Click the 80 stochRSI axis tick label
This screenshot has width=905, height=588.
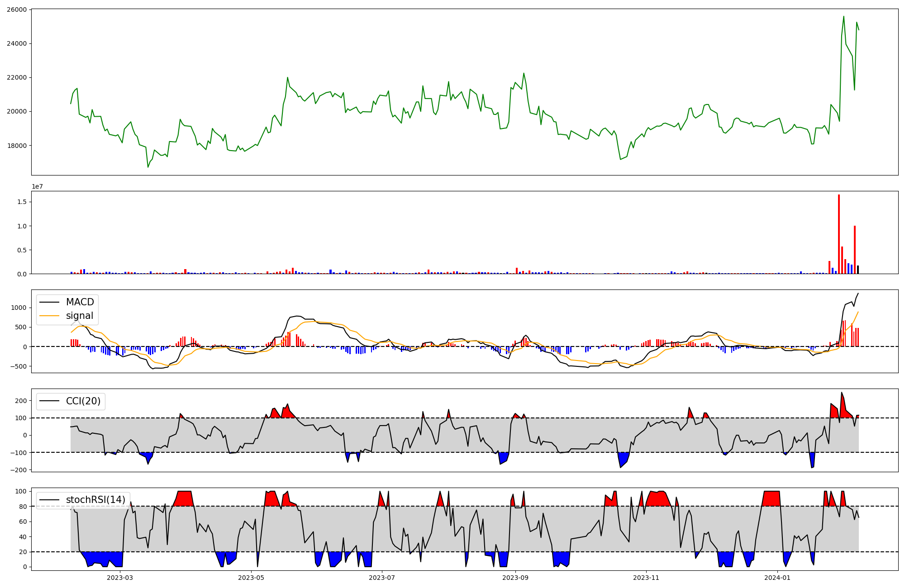23,507
